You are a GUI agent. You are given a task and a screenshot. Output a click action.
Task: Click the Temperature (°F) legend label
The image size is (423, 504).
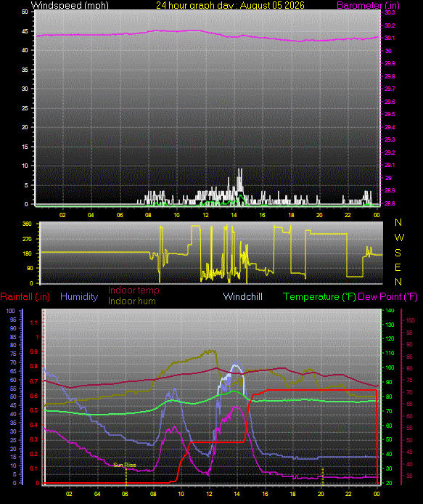[x=319, y=297]
